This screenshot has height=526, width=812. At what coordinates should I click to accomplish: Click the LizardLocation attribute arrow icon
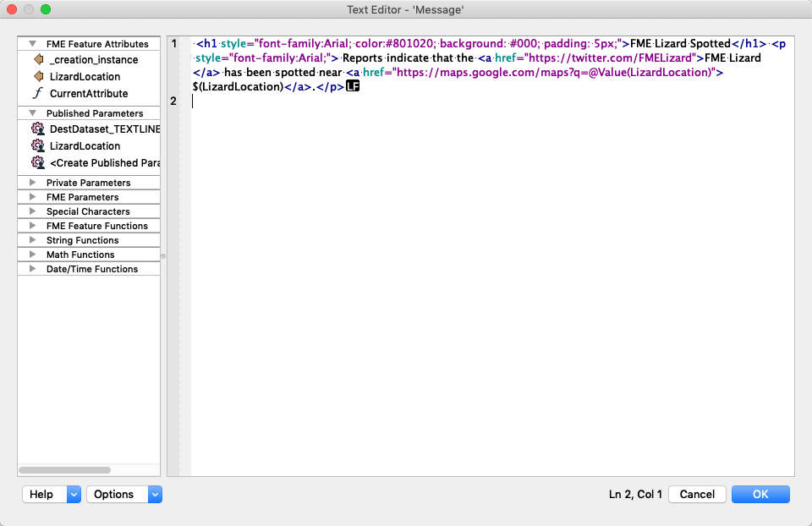click(38, 77)
